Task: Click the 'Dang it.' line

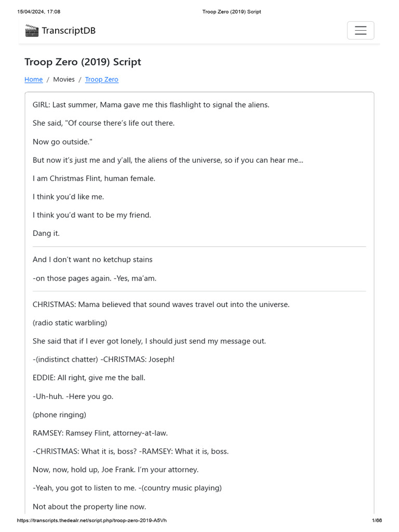Action: 46,233
